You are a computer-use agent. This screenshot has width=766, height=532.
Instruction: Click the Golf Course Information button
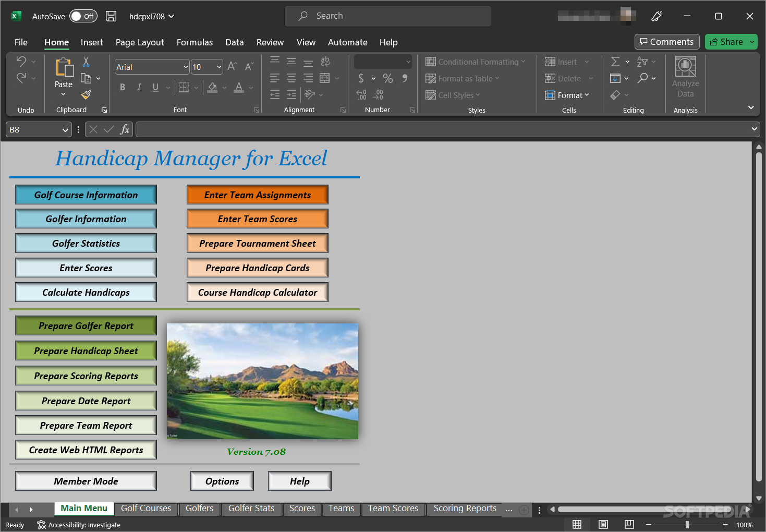click(x=86, y=195)
